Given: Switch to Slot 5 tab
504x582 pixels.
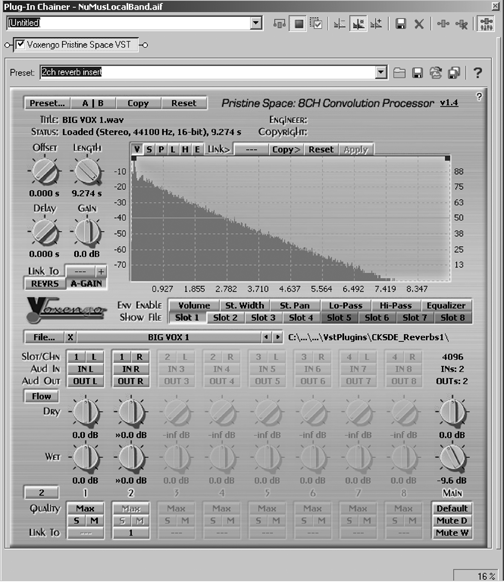Looking at the screenshot, I should (x=339, y=318).
